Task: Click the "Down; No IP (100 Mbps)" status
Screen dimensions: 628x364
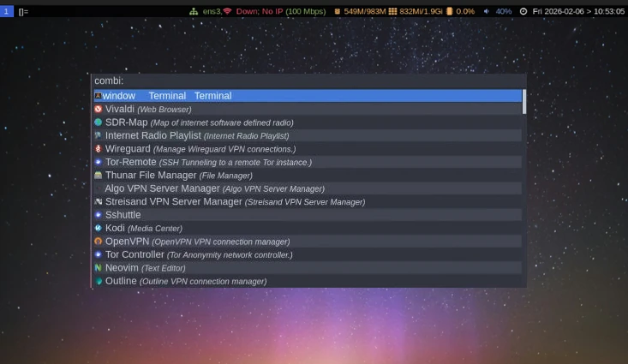Action: click(281, 11)
